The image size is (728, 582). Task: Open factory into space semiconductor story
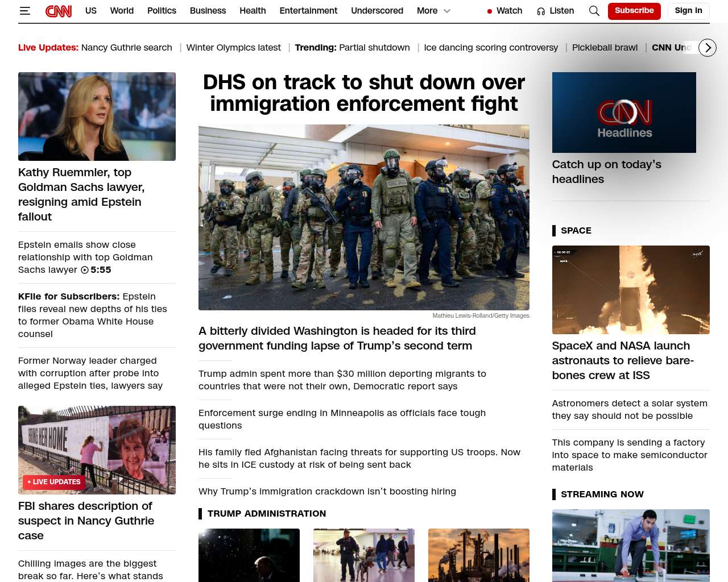[630, 455]
